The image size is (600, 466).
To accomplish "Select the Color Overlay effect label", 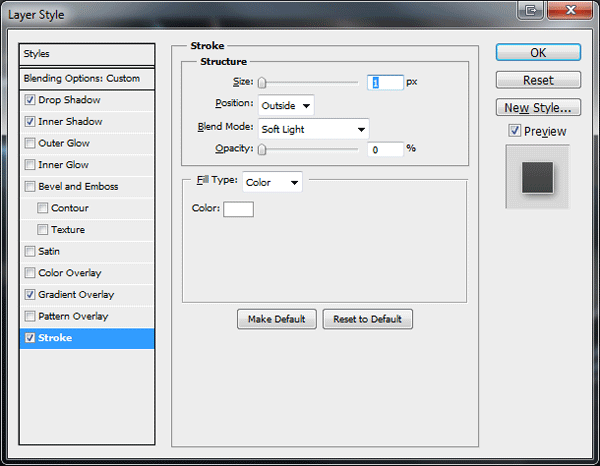I will pyautogui.click(x=70, y=273).
